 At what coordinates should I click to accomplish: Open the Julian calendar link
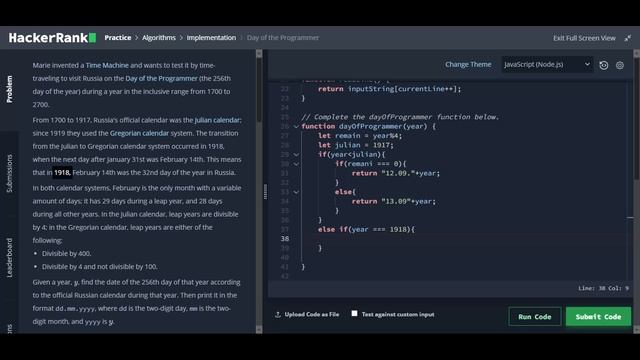[218, 120]
